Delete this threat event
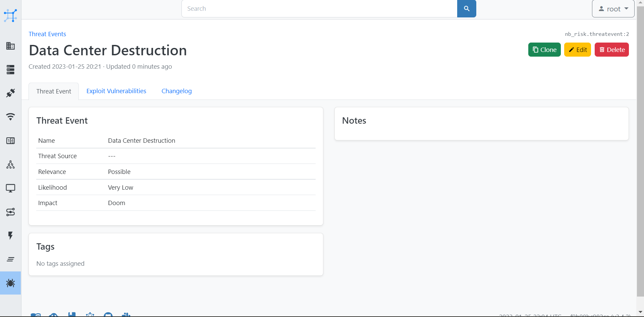 click(612, 50)
